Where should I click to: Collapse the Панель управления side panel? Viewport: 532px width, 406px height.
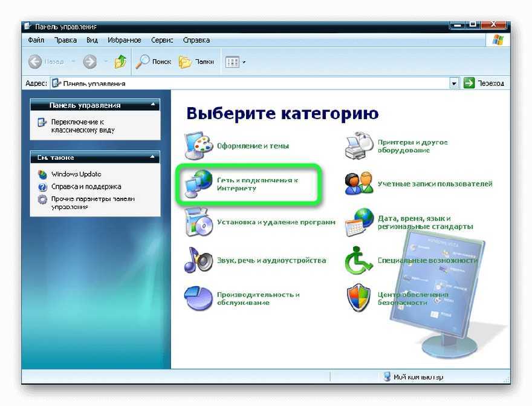[154, 105]
